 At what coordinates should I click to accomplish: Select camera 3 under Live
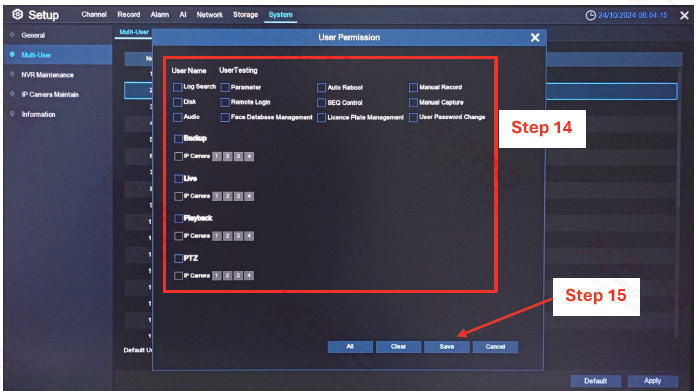(x=238, y=196)
